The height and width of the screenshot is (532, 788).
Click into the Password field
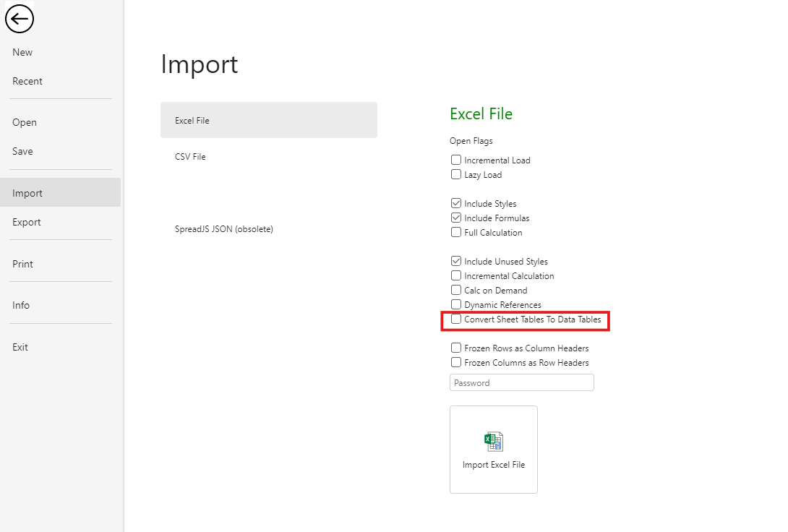click(x=522, y=383)
